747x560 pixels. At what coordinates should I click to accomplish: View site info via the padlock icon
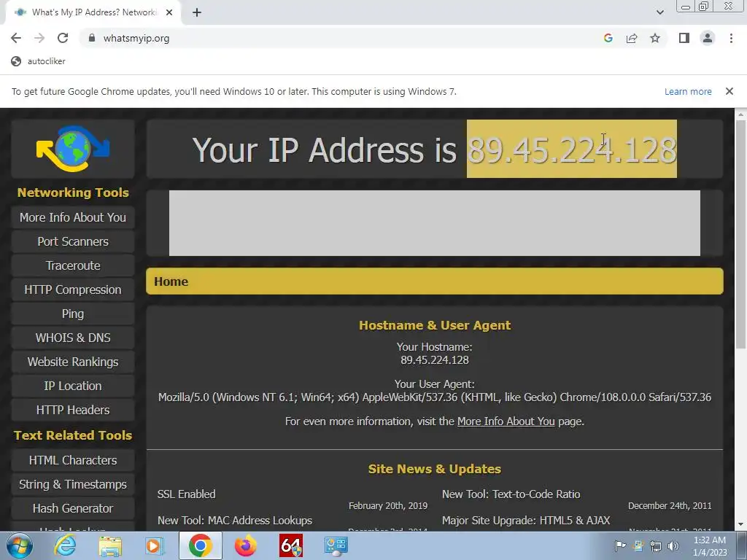[x=91, y=38]
